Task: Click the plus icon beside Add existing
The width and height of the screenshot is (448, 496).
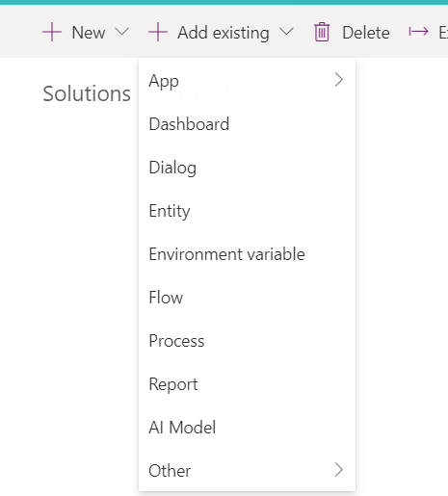Action: point(158,32)
